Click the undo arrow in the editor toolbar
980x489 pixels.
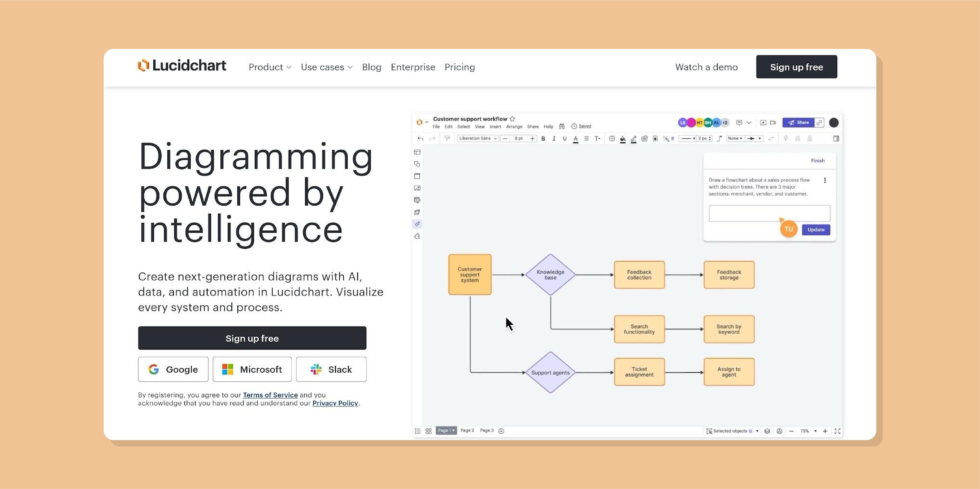click(x=420, y=139)
